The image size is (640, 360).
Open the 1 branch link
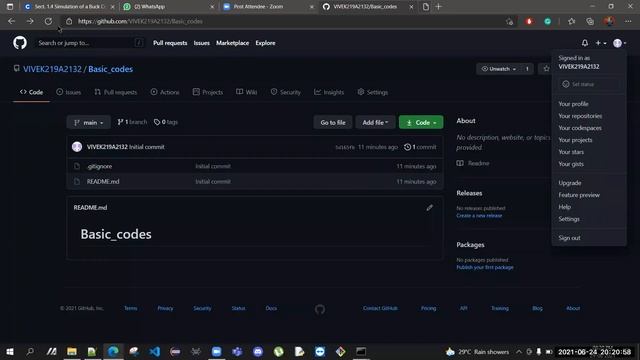(x=132, y=122)
